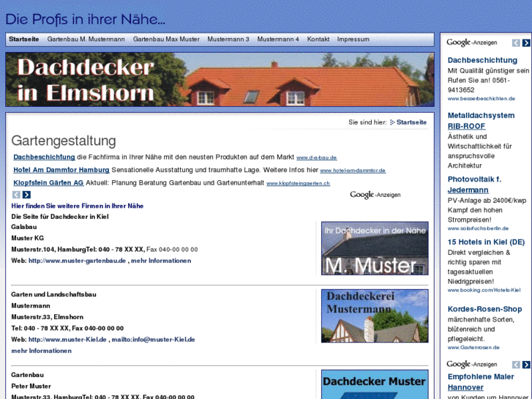Viewport: 532px width, 399px height.
Task: Open Gartenbau M. Mustermann menu item
Action: (x=86, y=39)
